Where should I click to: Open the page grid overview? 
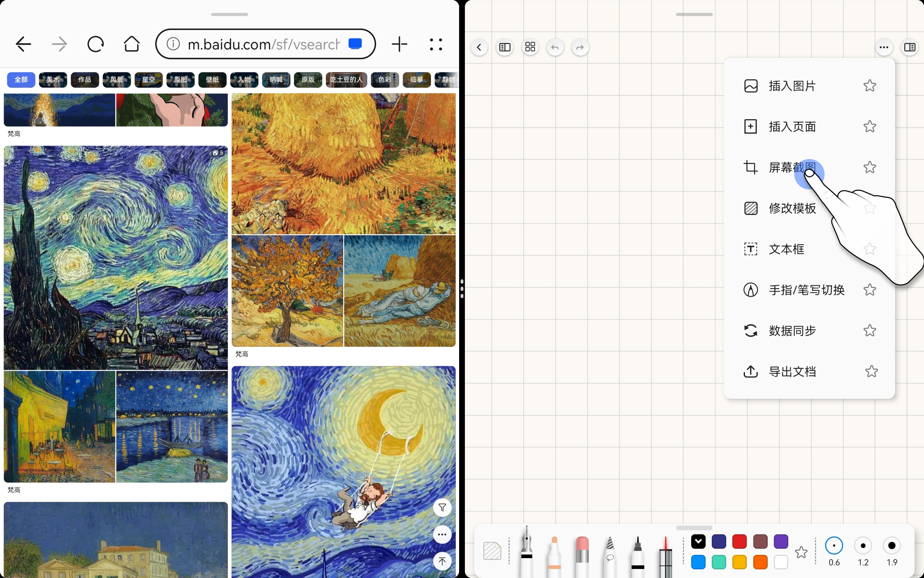pyautogui.click(x=530, y=47)
